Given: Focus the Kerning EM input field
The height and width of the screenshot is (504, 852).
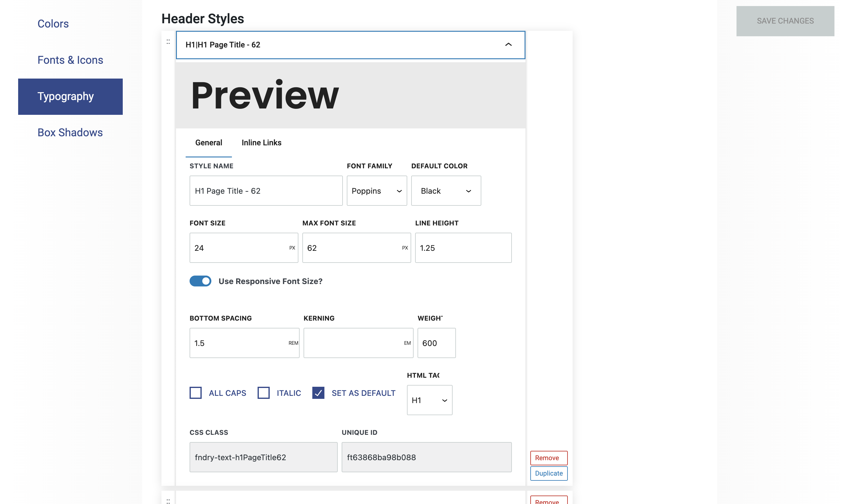Looking at the screenshot, I should tap(353, 343).
